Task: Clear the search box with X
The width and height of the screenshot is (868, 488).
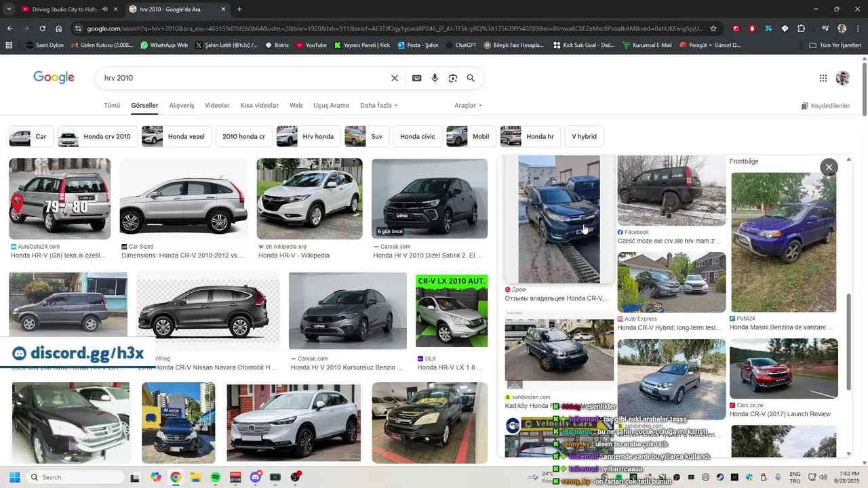Action: [395, 78]
